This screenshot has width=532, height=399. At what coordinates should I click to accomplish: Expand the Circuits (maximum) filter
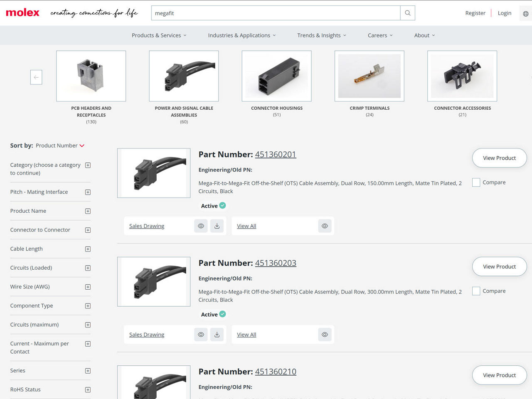88,325
